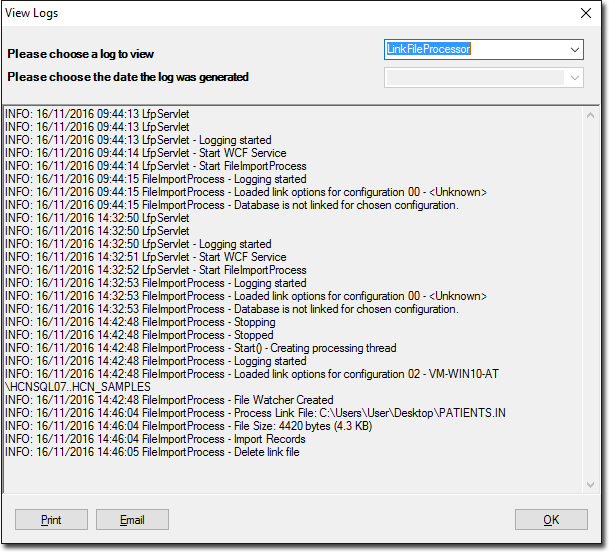Open the log selection dropdown arrow
Viewport: 609px width, 552px height.
click(x=574, y=49)
